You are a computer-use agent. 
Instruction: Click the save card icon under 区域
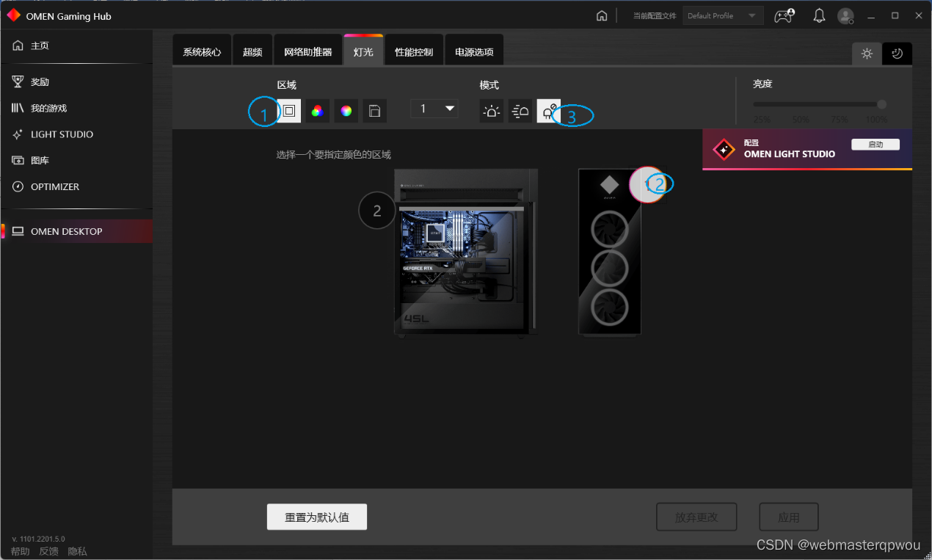point(375,111)
